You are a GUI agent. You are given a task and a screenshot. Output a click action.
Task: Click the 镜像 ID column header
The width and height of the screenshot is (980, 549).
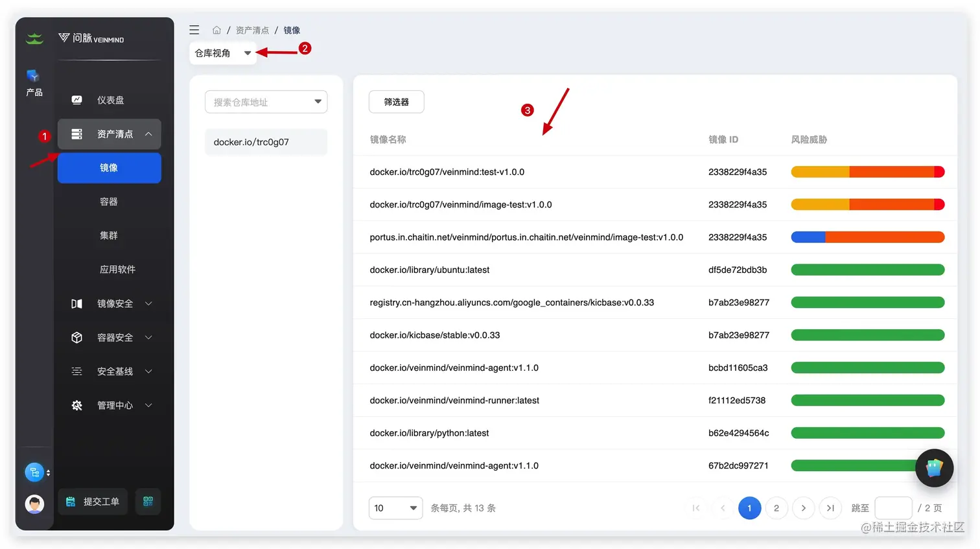click(x=723, y=139)
